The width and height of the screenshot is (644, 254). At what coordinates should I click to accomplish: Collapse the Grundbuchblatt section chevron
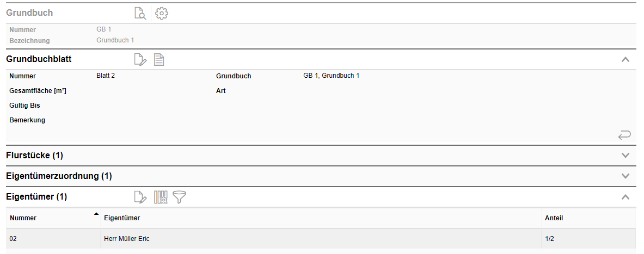[x=625, y=60]
